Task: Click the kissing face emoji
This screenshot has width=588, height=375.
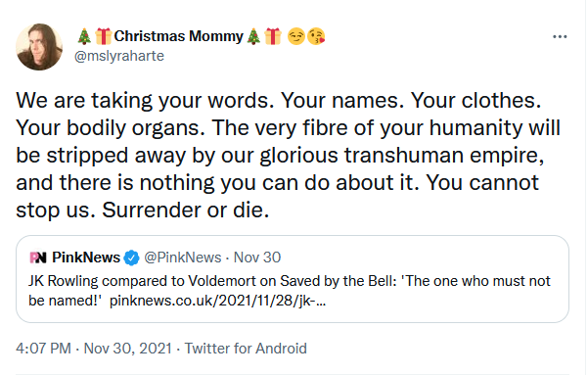Action: pyautogui.click(x=316, y=36)
